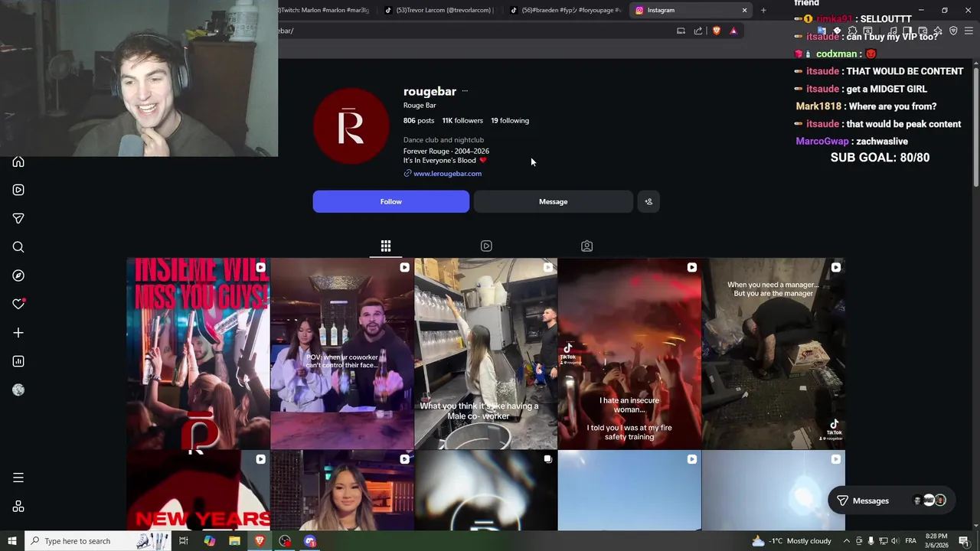Click the Create plus icon in sidebar
This screenshot has height=551, width=980.
click(18, 333)
